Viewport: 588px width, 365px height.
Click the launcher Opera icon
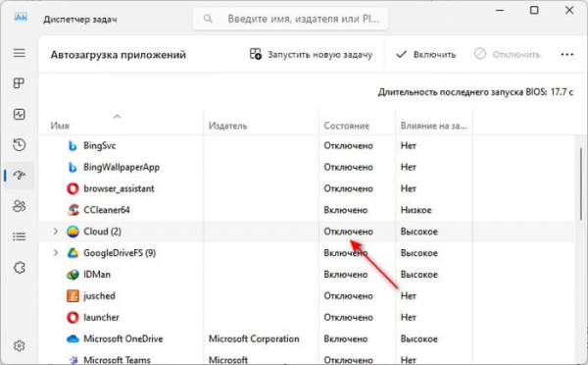click(x=73, y=317)
